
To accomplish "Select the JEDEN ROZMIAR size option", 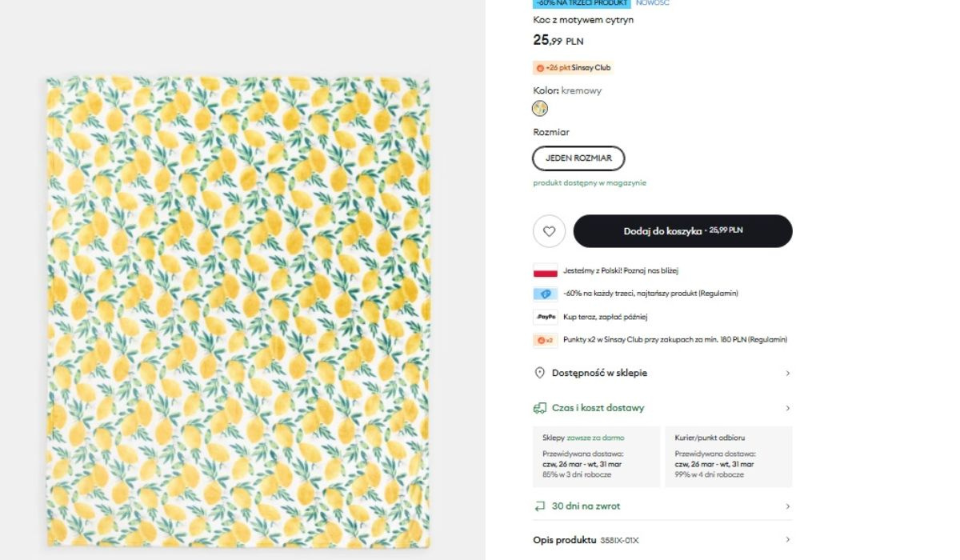I will point(578,158).
